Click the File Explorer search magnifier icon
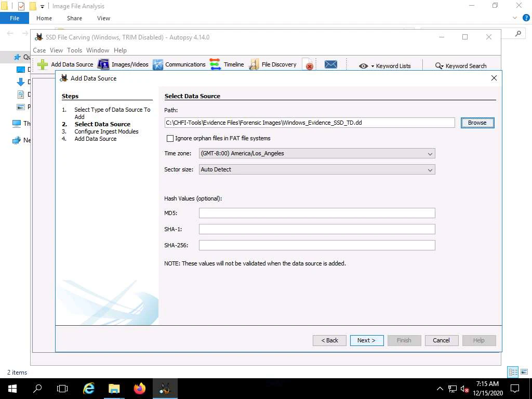The height and width of the screenshot is (399, 532). 518,33
